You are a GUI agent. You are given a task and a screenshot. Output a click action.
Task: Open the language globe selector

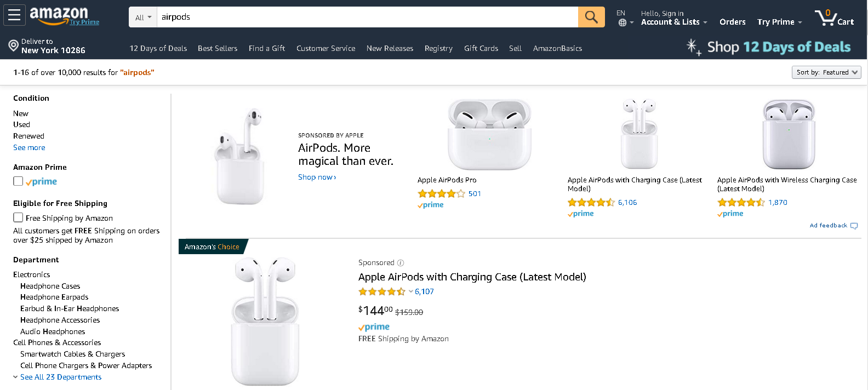click(623, 22)
